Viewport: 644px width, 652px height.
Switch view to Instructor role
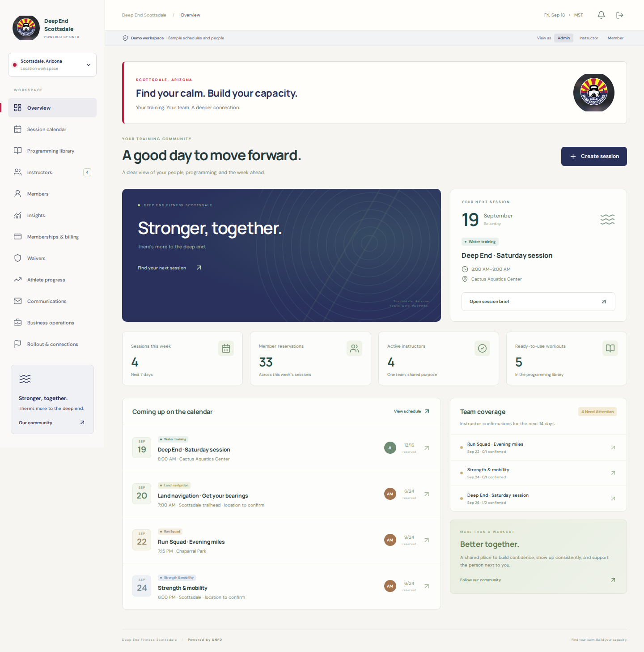pos(589,38)
